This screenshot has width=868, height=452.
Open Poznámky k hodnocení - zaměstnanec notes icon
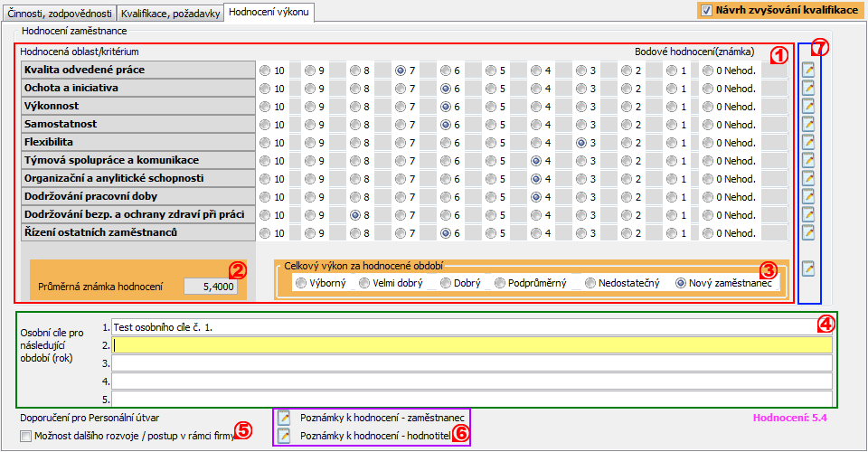284,418
